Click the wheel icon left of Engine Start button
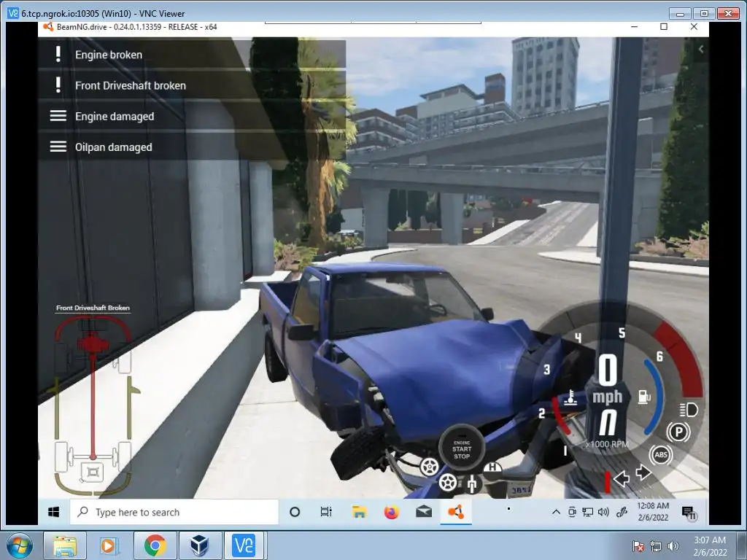747x560 pixels. coord(429,467)
